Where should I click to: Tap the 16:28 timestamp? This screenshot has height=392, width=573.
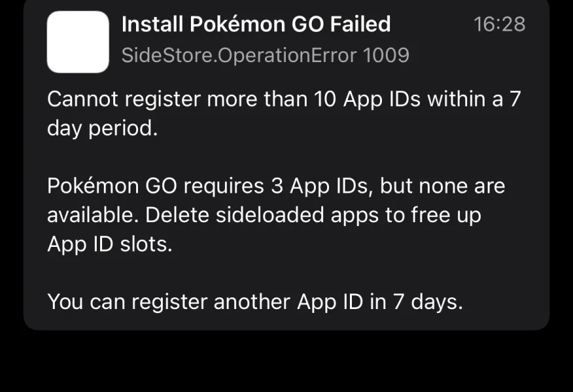[x=499, y=25]
